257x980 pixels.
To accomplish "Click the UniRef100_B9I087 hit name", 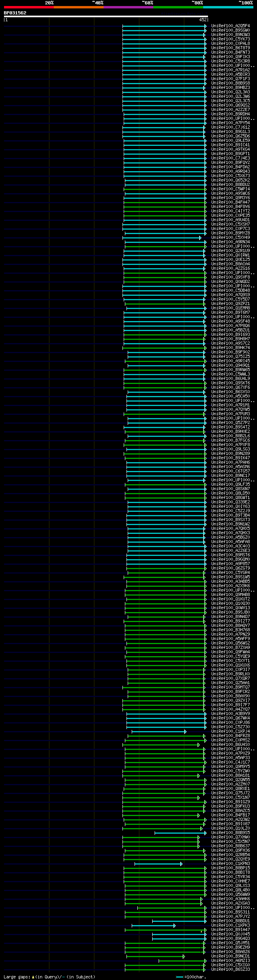I will click(x=230, y=824).
